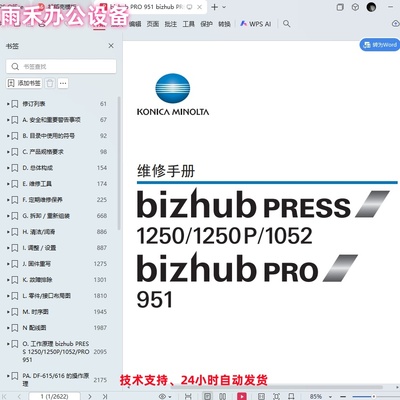400x400 pixels.
Task: Expand the 修订列表 bookmark
Action: tap(8, 104)
